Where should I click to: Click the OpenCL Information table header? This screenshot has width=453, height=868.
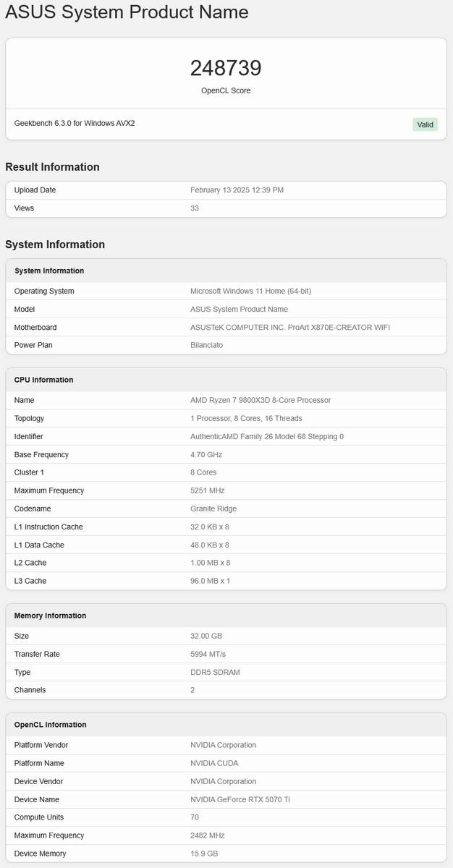point(51,725)
